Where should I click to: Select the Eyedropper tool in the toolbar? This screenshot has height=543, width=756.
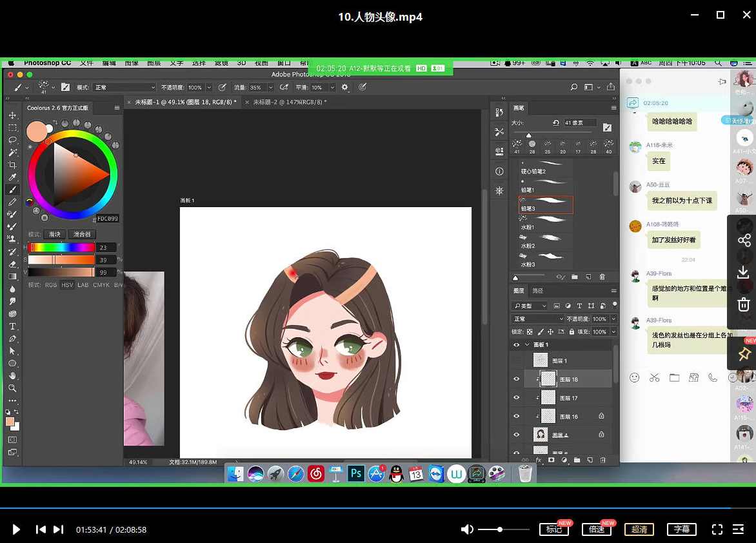12,177
